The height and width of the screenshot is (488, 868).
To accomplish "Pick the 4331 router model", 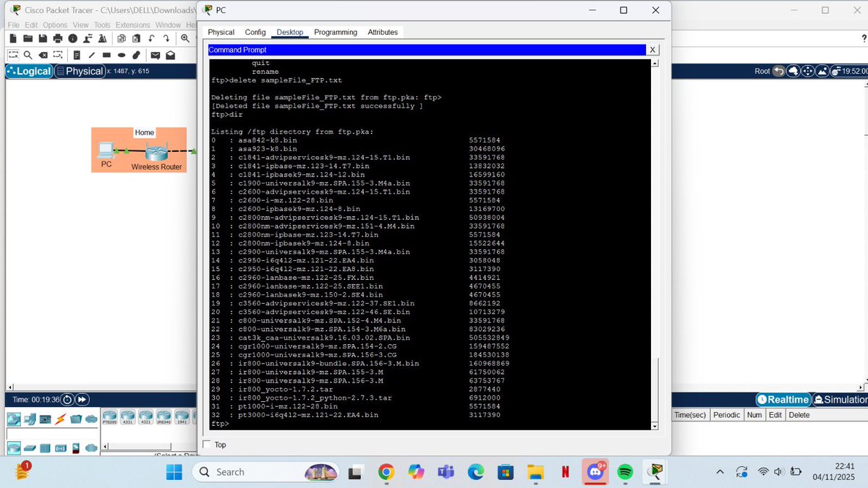I will [x=127, y=416].
